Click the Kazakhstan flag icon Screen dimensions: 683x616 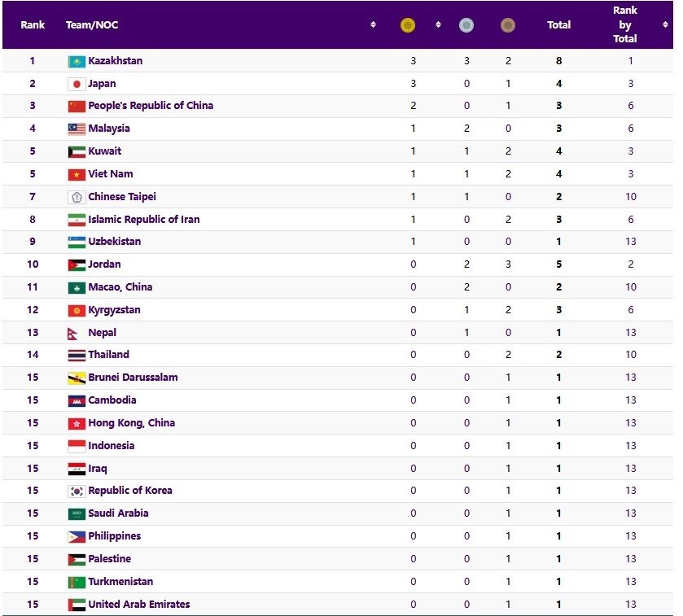(77, 61)
